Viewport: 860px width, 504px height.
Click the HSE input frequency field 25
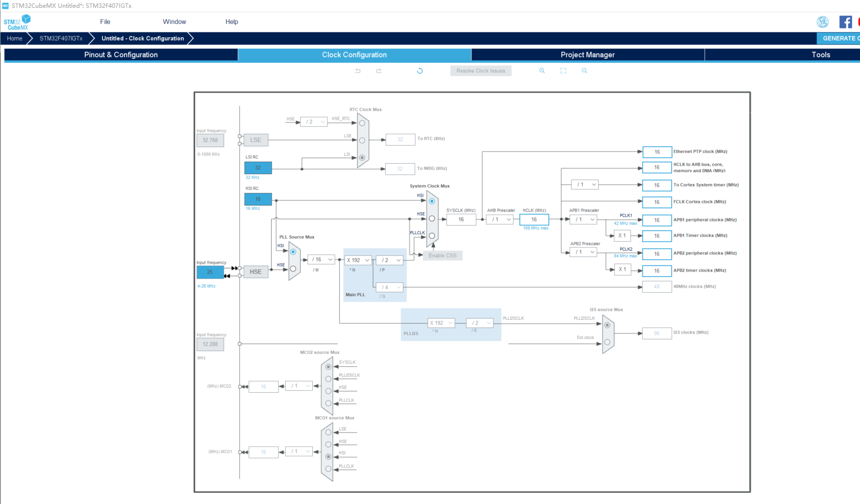(x=210, y=272)
